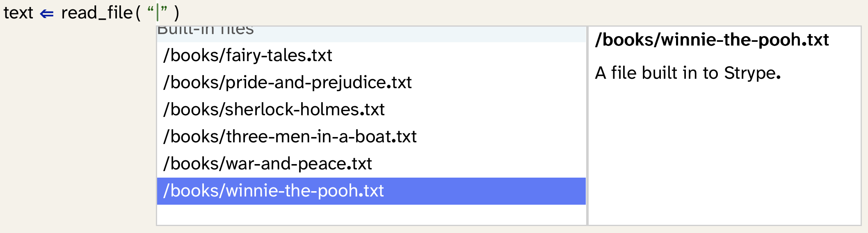Click documentation title /books/winnie-the-pooh.txt
Screen dimensions: 868x233
coord(712,40)
